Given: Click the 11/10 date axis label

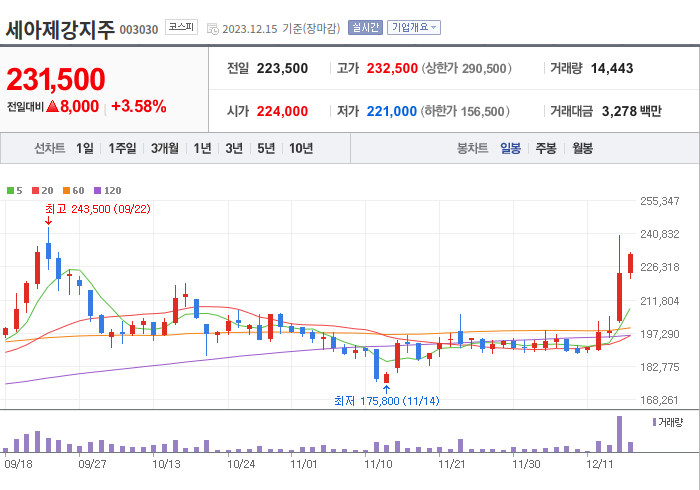Looking at the screenshot, I should [x=378, y=464].
